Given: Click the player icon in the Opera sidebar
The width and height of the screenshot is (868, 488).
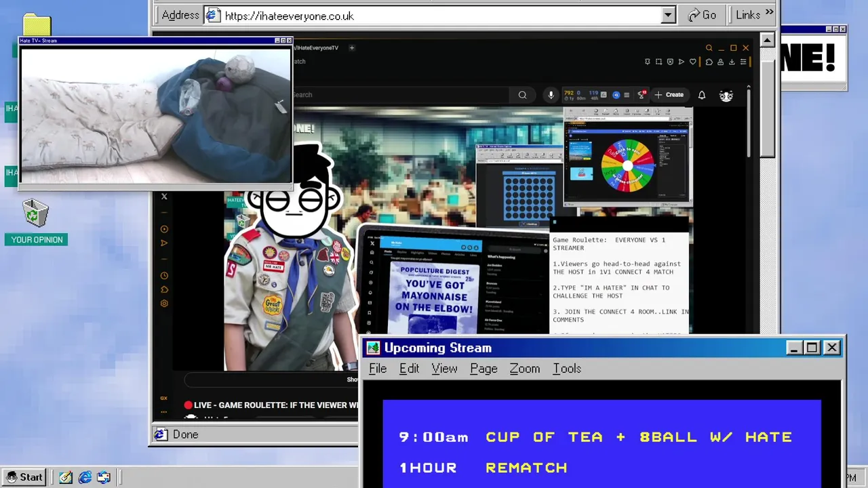Looking at the screenshot, I should click(x=164, y=229).
